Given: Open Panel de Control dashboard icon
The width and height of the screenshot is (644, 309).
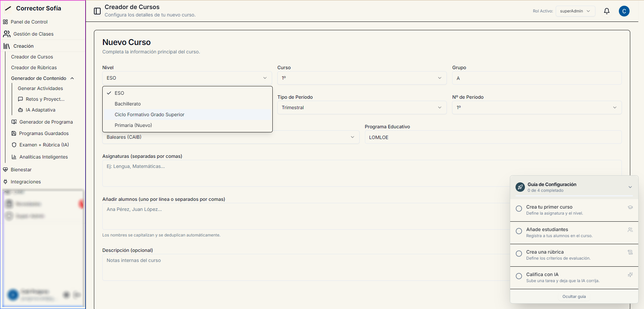Looking at the screenshot, I should coord(5,22).
